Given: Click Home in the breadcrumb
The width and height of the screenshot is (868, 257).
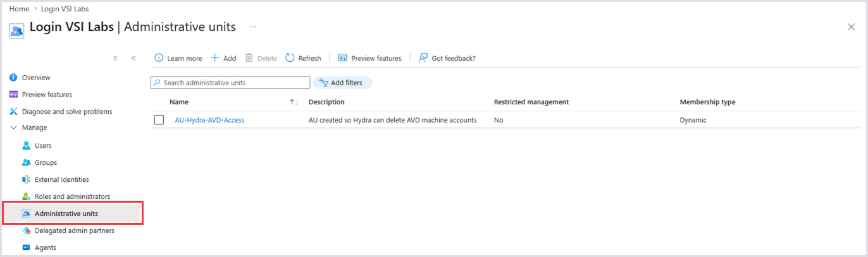Looking at the screenshot, I should pyautogui.click(x=19, y=9).
